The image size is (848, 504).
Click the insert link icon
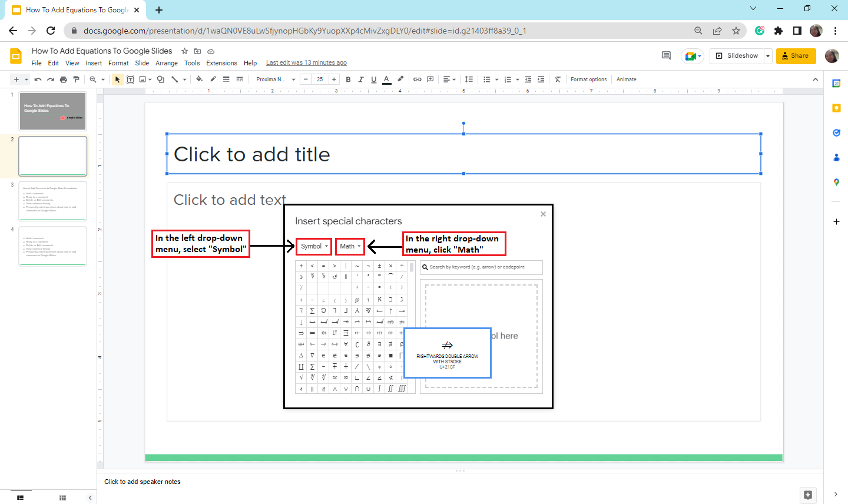coord(417,79)
